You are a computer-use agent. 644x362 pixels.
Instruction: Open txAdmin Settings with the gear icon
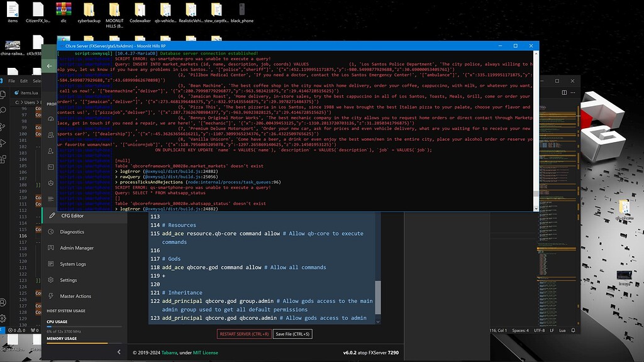[52, 280]
